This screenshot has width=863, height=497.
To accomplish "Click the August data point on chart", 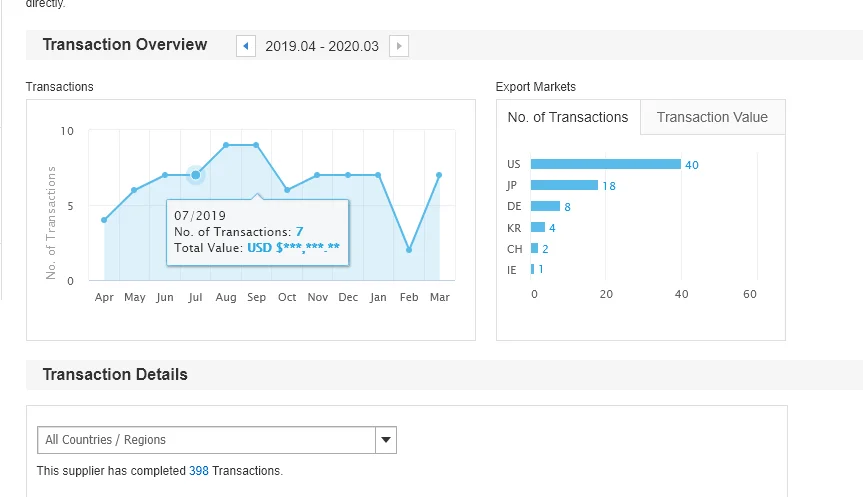I will point(226,145).
